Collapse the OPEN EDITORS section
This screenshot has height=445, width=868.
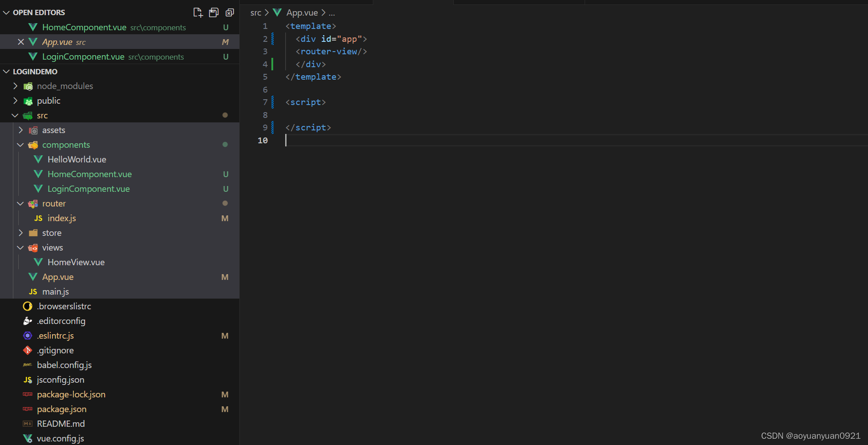[x=7, y=12]
